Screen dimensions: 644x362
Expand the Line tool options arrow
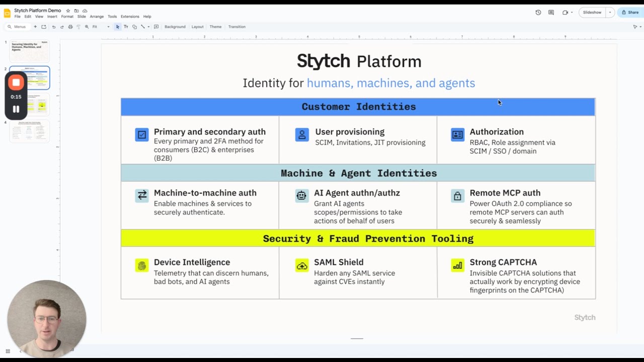(x=148, y=27)
